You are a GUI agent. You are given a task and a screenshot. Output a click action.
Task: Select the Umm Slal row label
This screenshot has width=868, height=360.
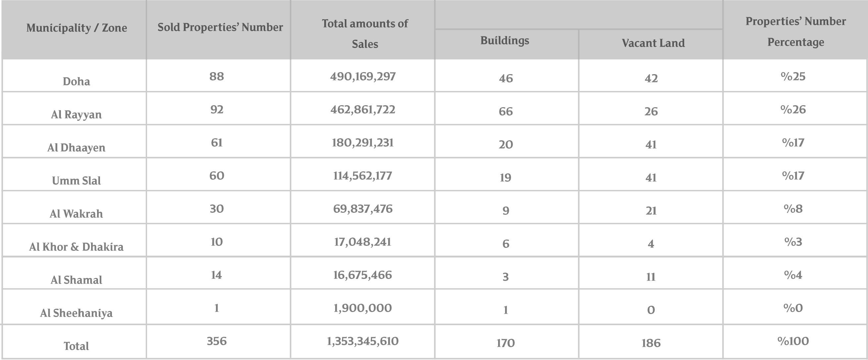tap(77, 181)
